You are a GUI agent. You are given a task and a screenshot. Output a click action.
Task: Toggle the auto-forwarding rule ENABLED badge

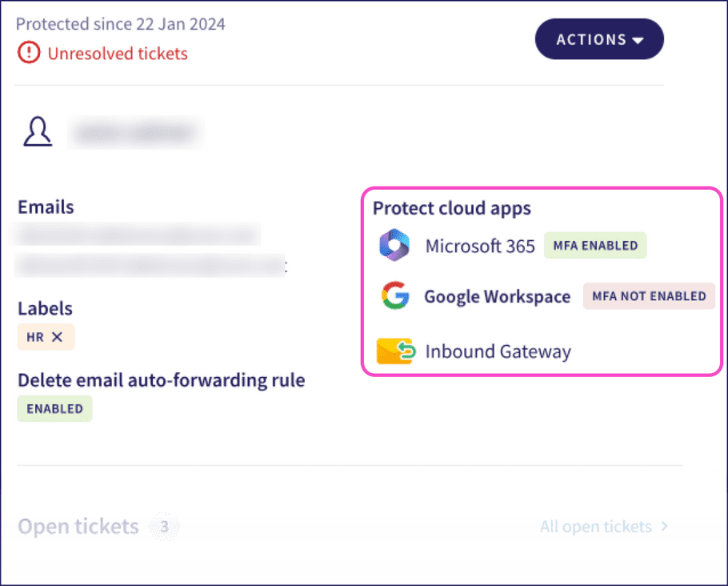[x=54, y=408]
